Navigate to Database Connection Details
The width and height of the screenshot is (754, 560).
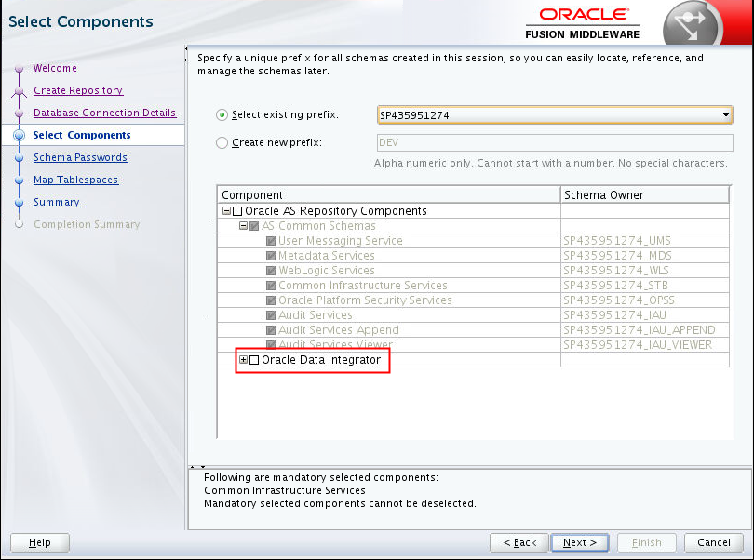pos(104,113)
